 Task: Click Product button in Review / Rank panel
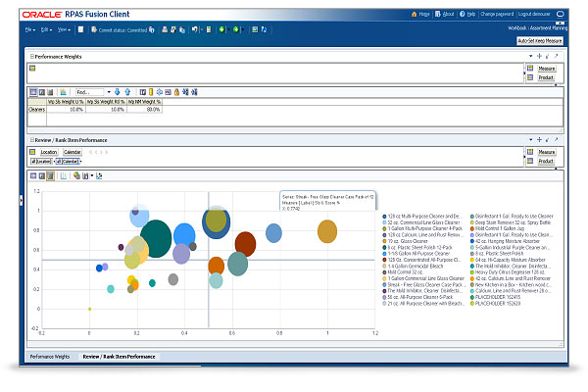tap(546, 162)
